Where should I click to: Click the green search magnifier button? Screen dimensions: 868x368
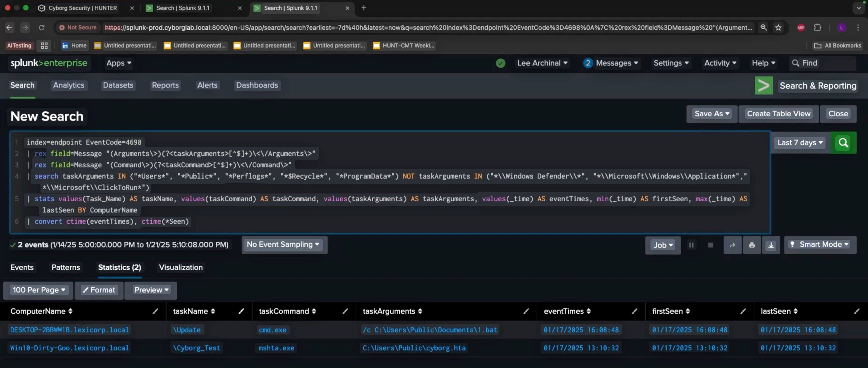click(843, 143)
